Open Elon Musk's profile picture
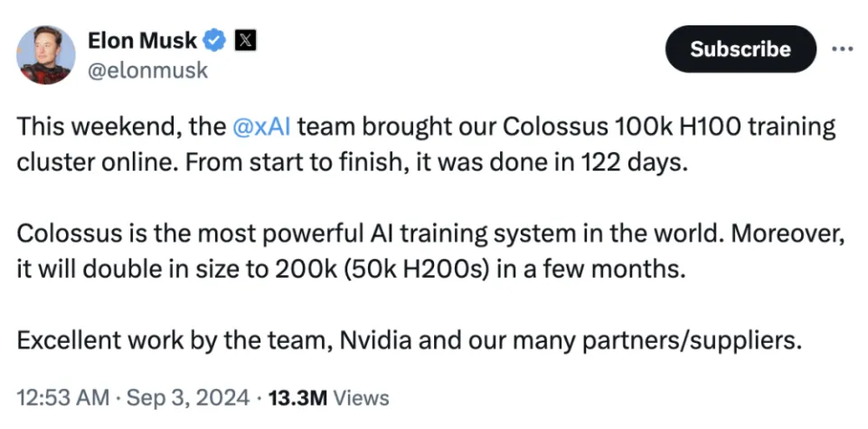This screenshot has width=868, height=429. coord(46,55)
